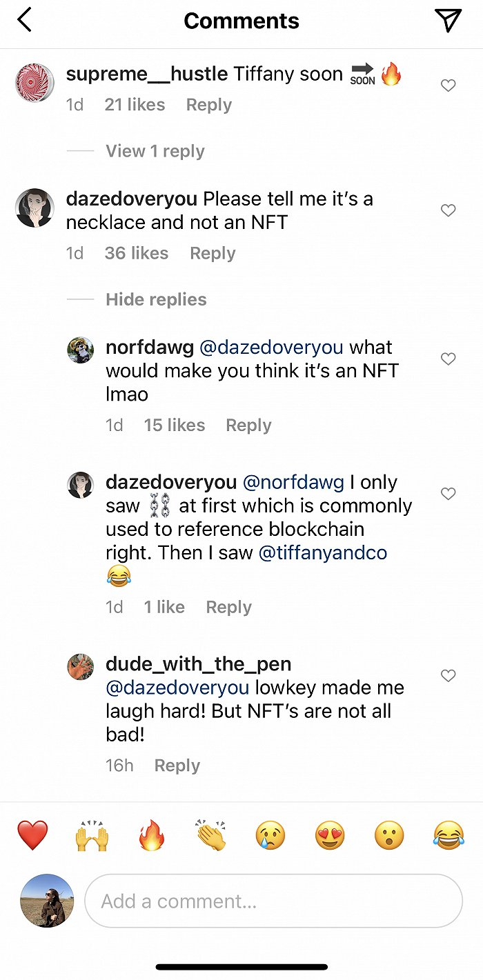Pick the crying face emoji
The width and height of the screenshot is (483, 980).
(x=270, y=836)
